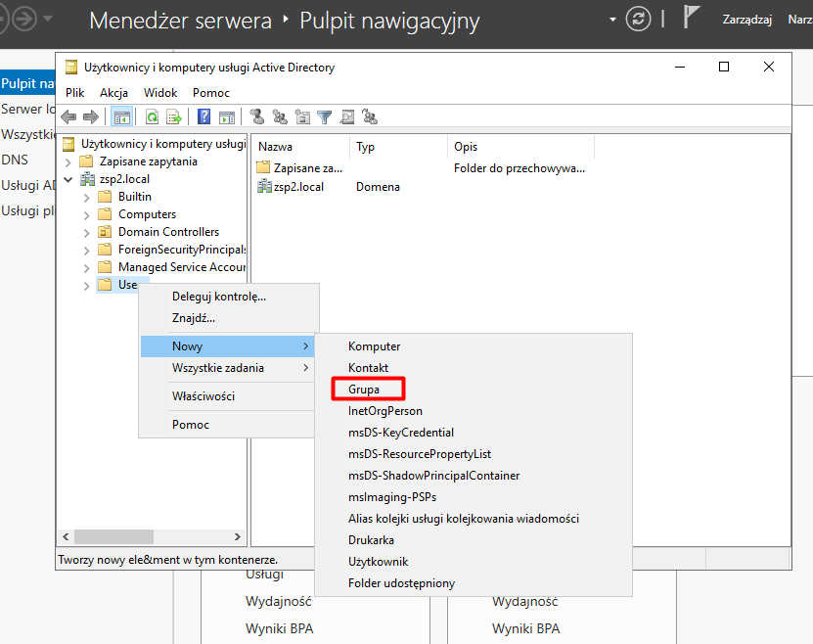Select Grupa from the Nowy submenu
The width and height of the screenshot is (813, 644).
click(364, 390)
